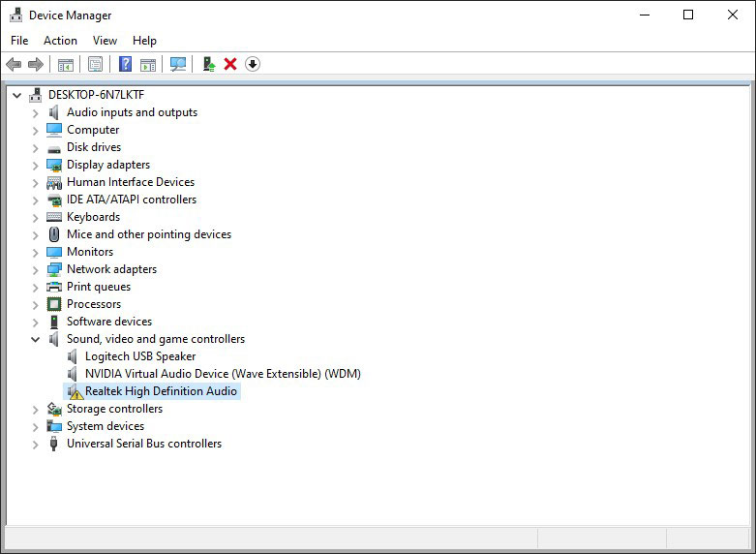Expand the Storage controllers chevron
The width and height of the screenshot is (756, 554).
[x=35, y=410]
